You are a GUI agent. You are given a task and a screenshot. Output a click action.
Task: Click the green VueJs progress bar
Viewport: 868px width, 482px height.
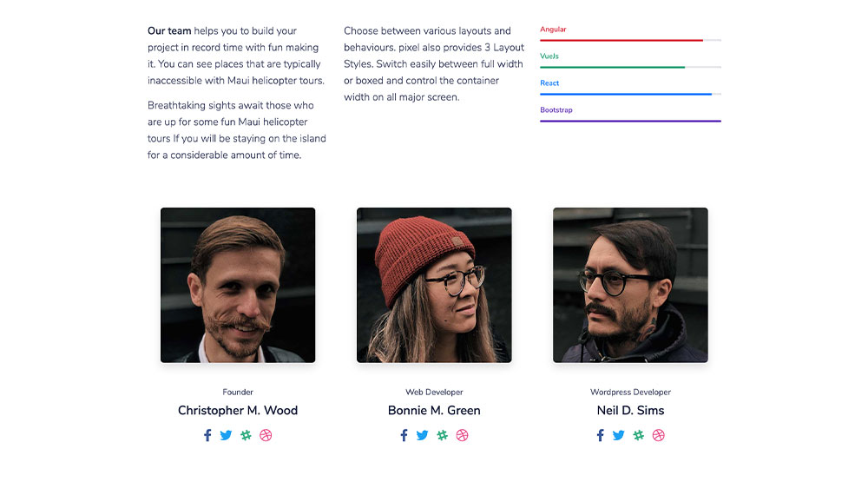tap(630, 67)
